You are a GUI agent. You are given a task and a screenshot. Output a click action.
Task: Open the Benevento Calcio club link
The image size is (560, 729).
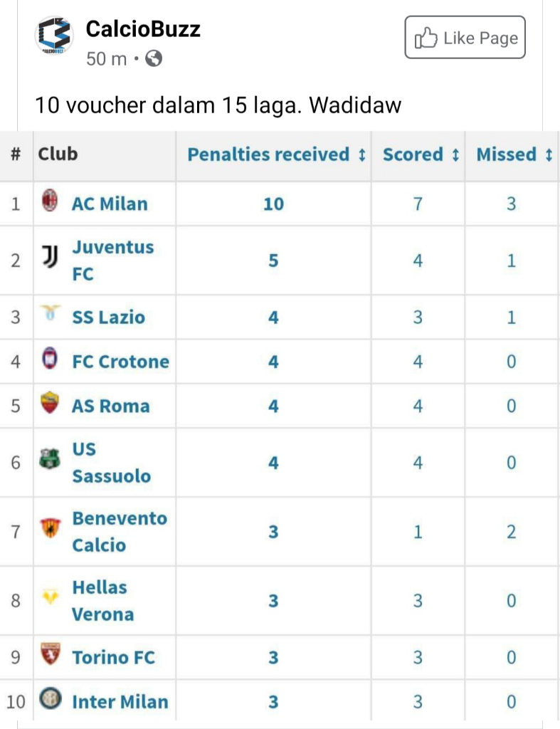119,531
